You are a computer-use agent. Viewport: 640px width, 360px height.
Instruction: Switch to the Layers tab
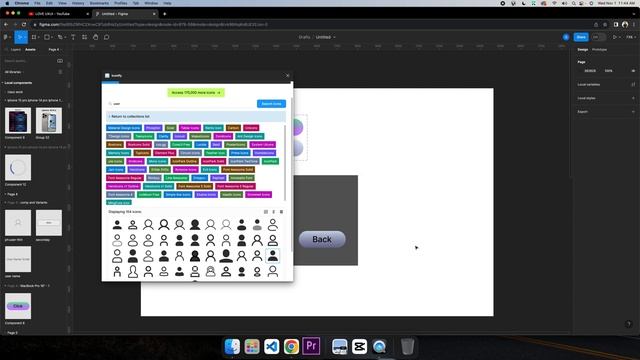point(16,49)
